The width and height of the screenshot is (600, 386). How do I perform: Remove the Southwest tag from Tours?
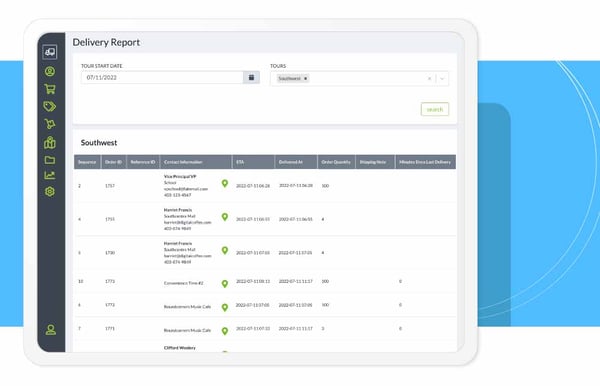[305, 78]
